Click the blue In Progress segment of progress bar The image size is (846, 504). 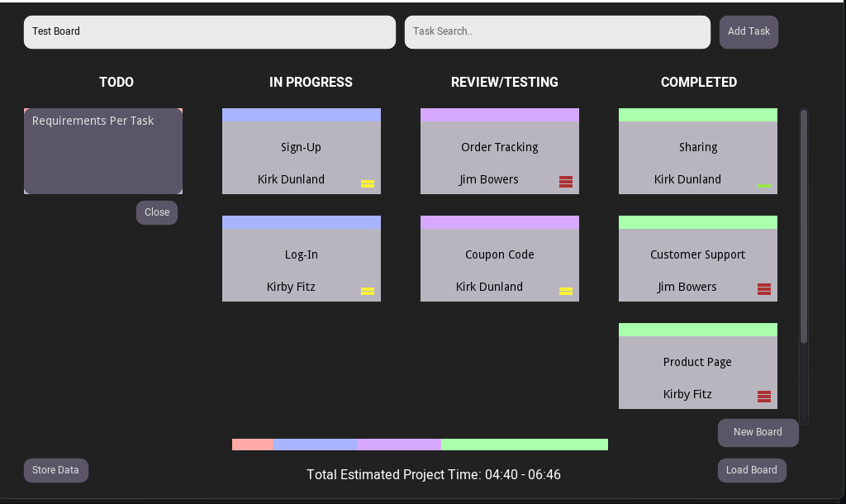[315, 445]
